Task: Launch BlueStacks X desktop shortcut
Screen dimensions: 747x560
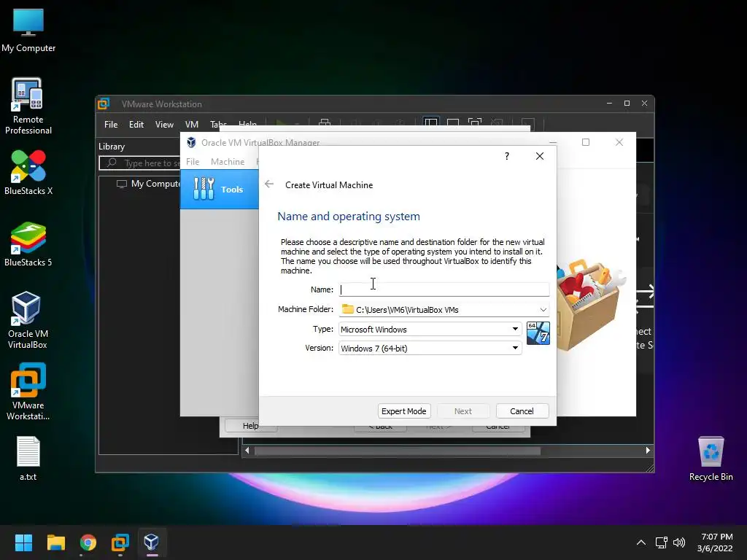Action: pyautogui.click(x=28, y=172)
